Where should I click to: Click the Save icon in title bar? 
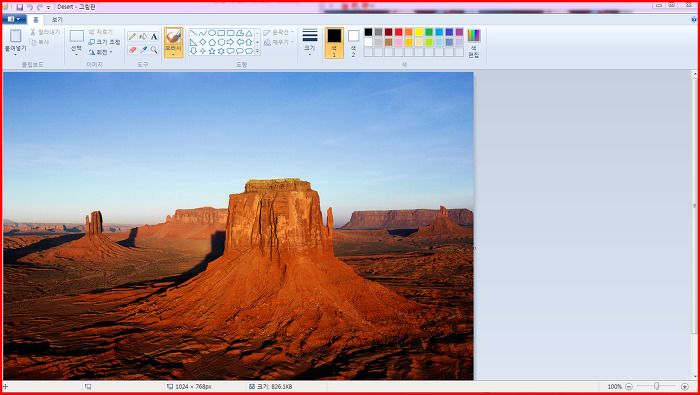click(20, 7)
